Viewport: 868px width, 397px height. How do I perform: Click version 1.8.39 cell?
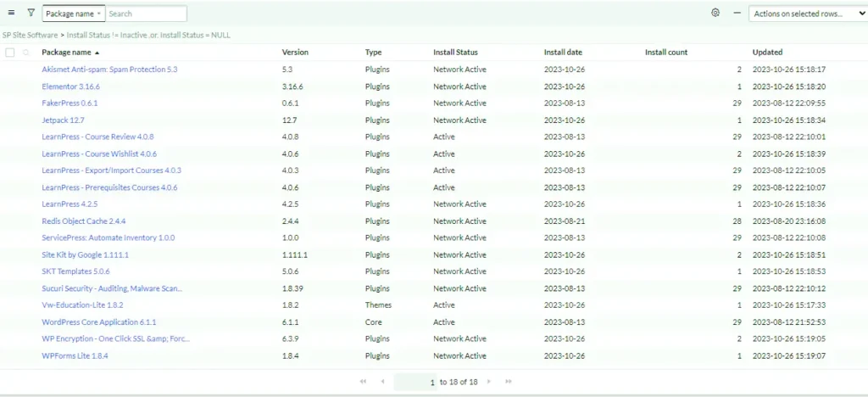292,289
